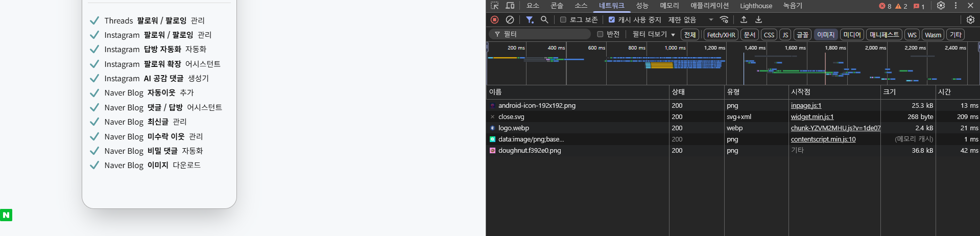980x236 pixels.
Task: Click the green Naver N icon
Action: pos(6,215)
